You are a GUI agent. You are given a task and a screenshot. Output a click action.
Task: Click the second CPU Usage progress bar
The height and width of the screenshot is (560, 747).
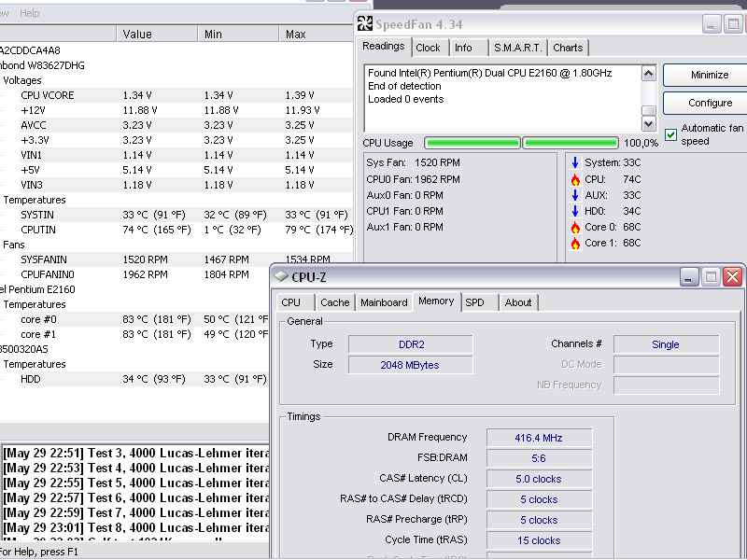[x=571, y=143]
